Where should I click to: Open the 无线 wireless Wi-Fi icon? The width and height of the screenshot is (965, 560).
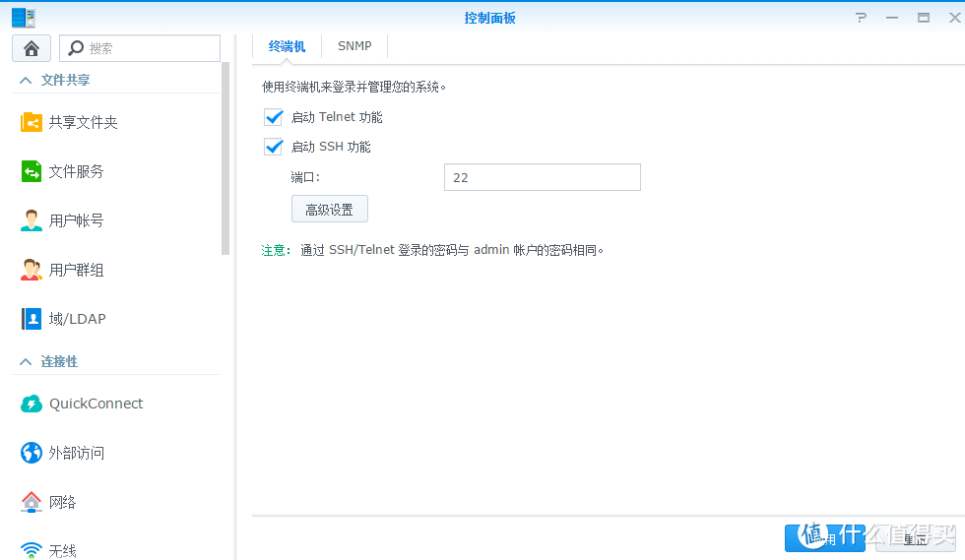[32, 549]
